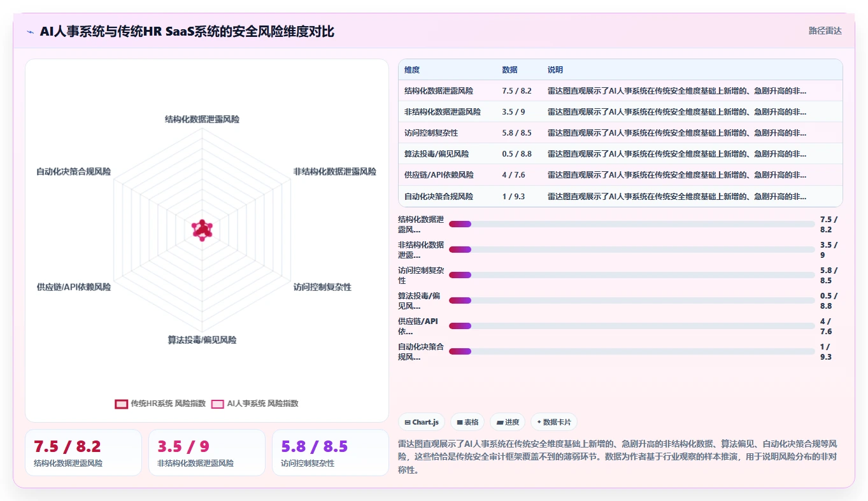Screen dimensions: 868x501
Task: Select the Chart.js chip
Action: (x=422, y=422)
